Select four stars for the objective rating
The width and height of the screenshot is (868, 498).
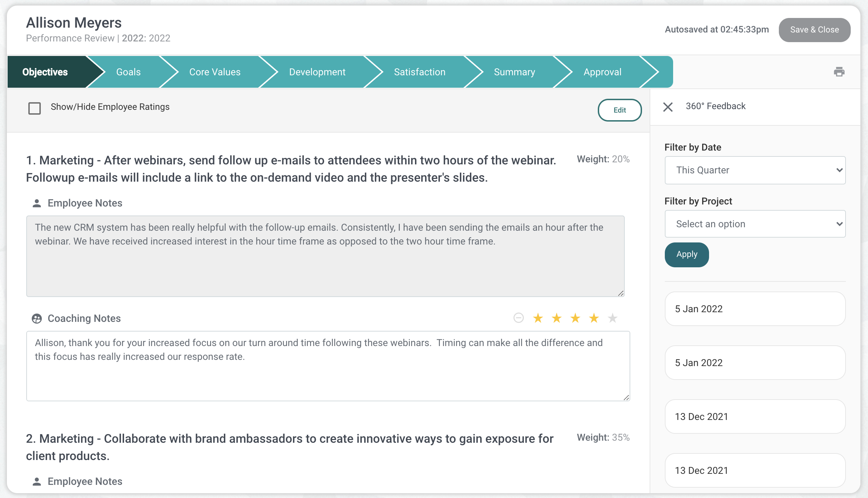tap(594, 318)
